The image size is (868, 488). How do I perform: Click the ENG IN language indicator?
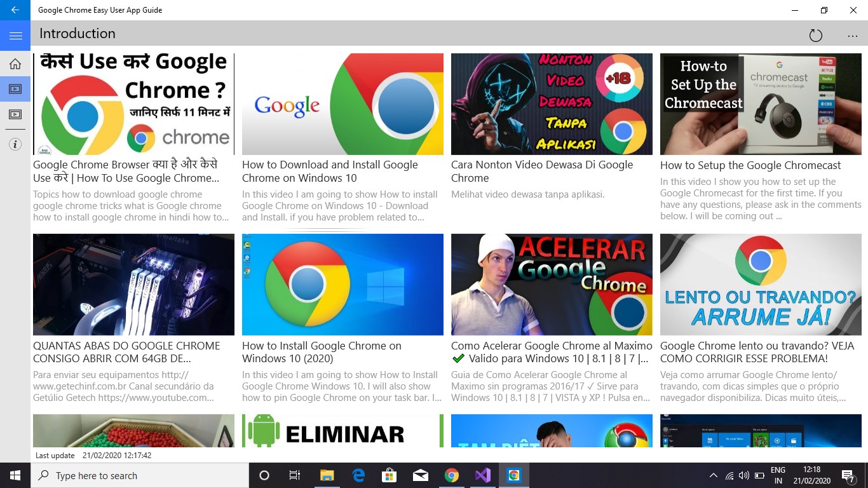[778, 475]
